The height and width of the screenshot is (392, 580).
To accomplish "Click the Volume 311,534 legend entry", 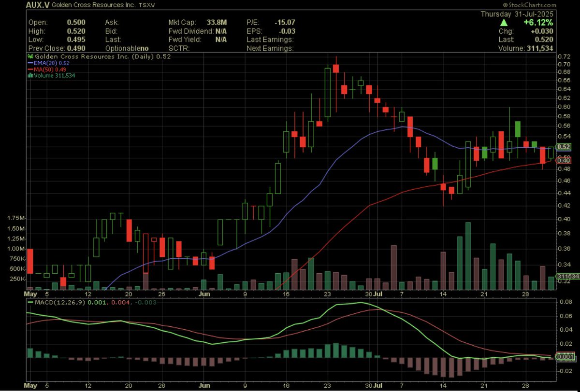I will click(54, 75).
